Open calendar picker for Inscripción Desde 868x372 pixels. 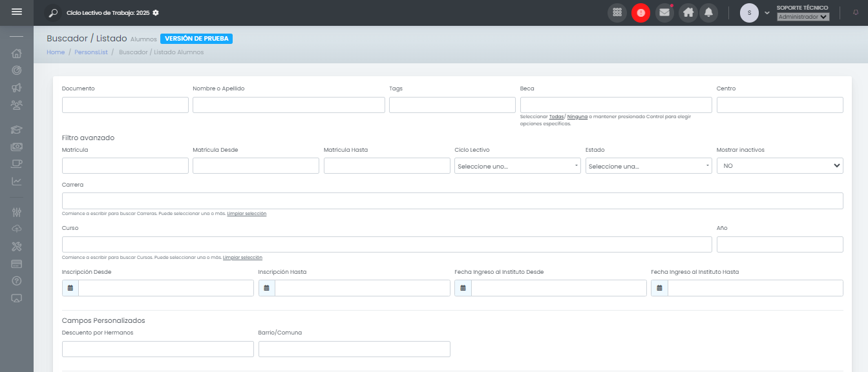tap(70, 288)
